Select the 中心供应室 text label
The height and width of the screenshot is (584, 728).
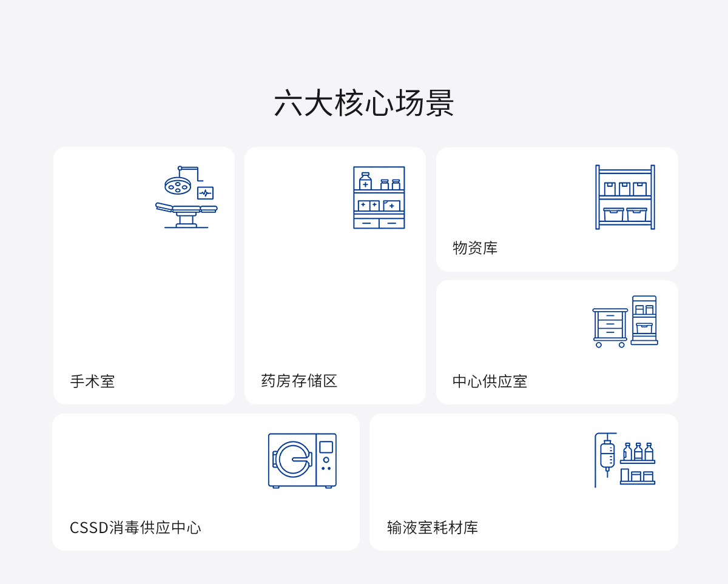pyautogui.click(x=490, y=381)
